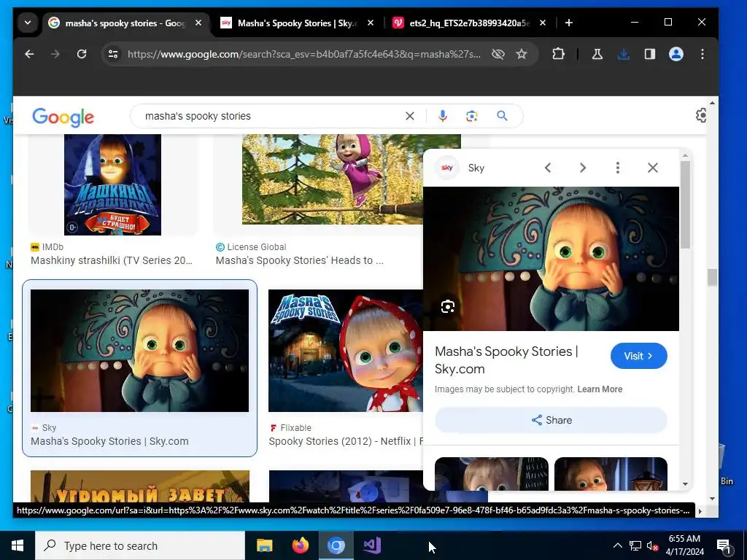Click Masha's Spooky Stories' Heads to title
The width and height of the screenshot is (747, 560).
click(300, 260)
